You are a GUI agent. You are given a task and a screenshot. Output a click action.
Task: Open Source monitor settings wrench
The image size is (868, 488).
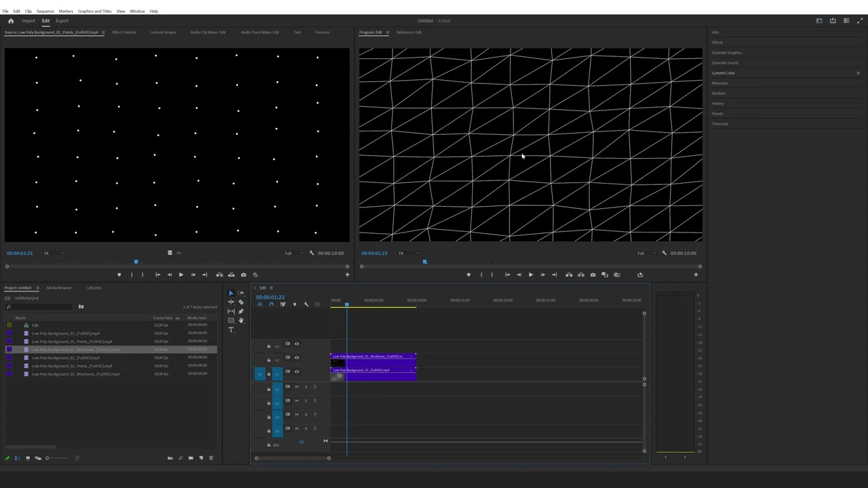pyautogui.click(x=311, y=253)
